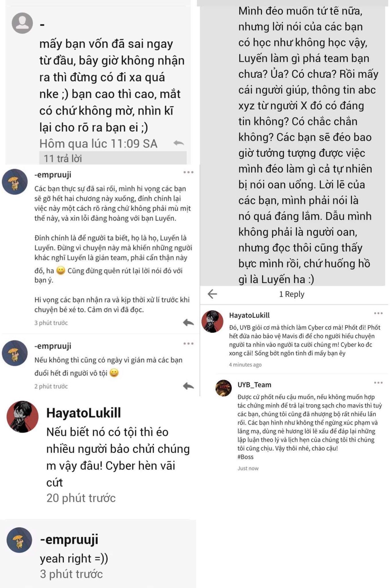Open -empruuji avatar next to first comment

[15, 182]
